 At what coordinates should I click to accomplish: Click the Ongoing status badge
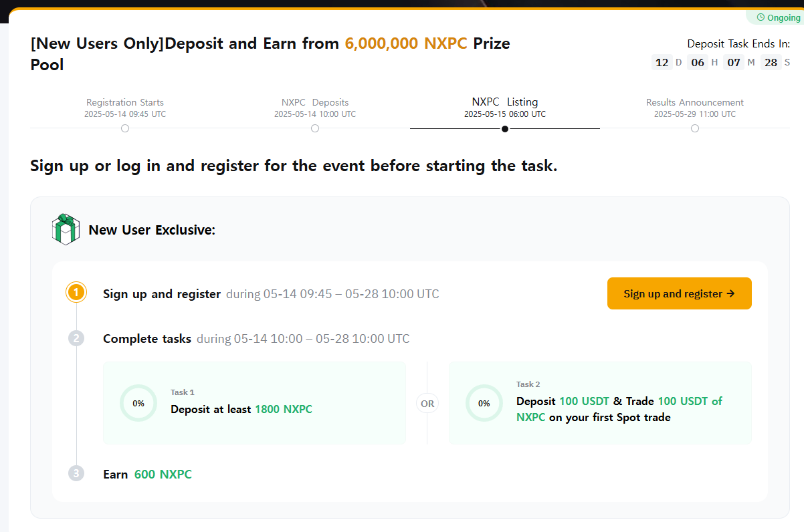click(x=775, y=18)
